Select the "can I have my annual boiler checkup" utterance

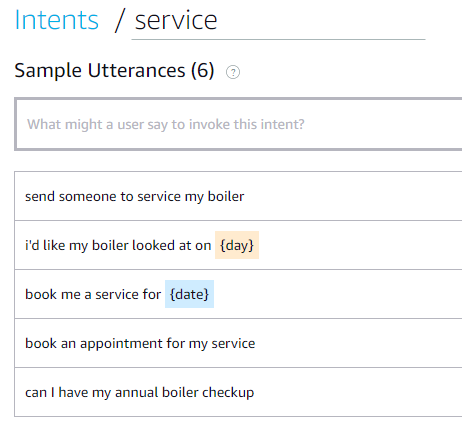238,392
